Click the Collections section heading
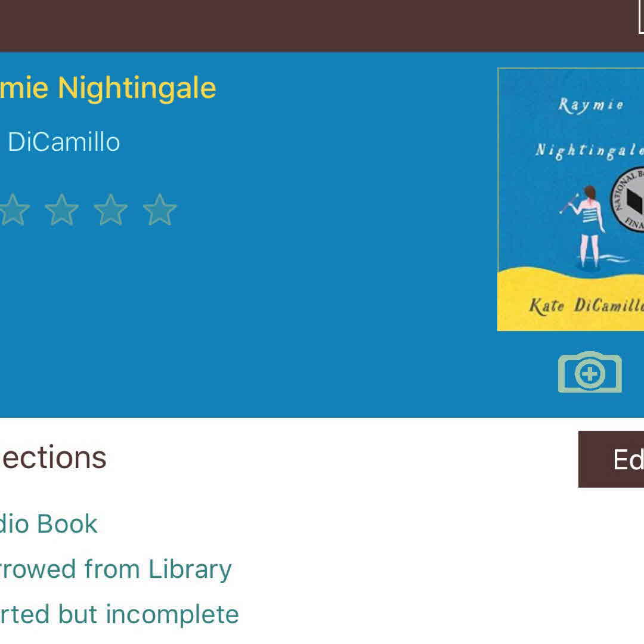The height and width of the screenshot is (644, 644). [x=53, y=457]
